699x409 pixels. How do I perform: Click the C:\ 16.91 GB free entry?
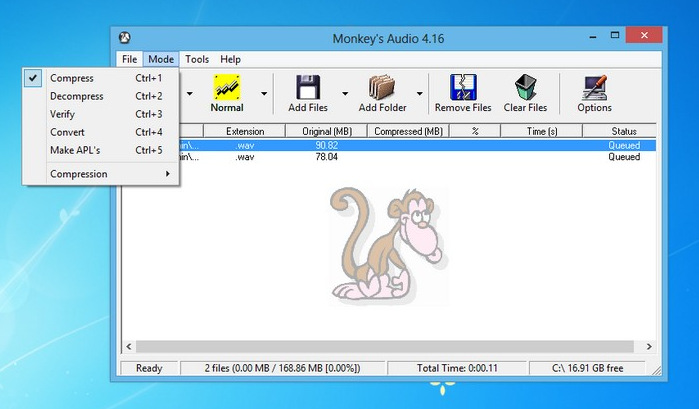pyautogui.click(x=588, y=368)
